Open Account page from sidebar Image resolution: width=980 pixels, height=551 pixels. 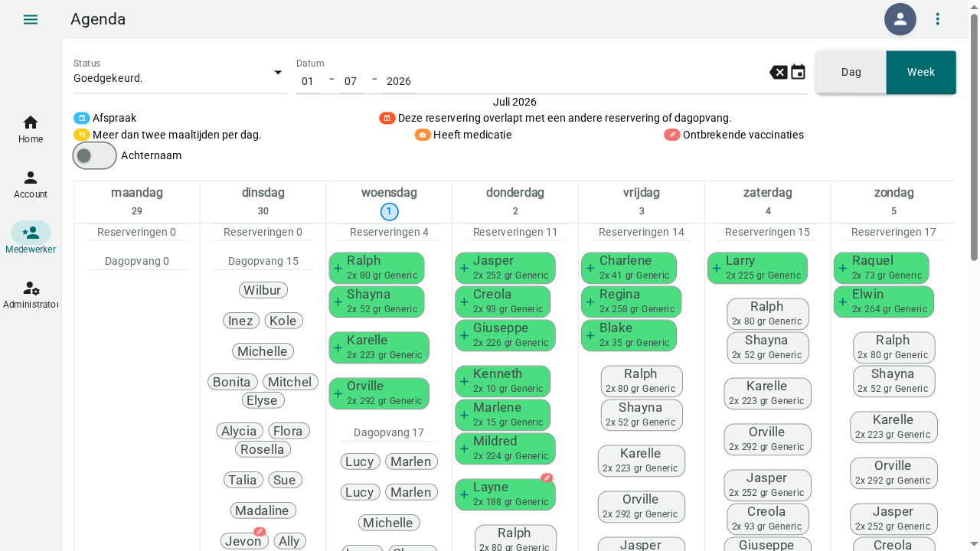(31, 184)
